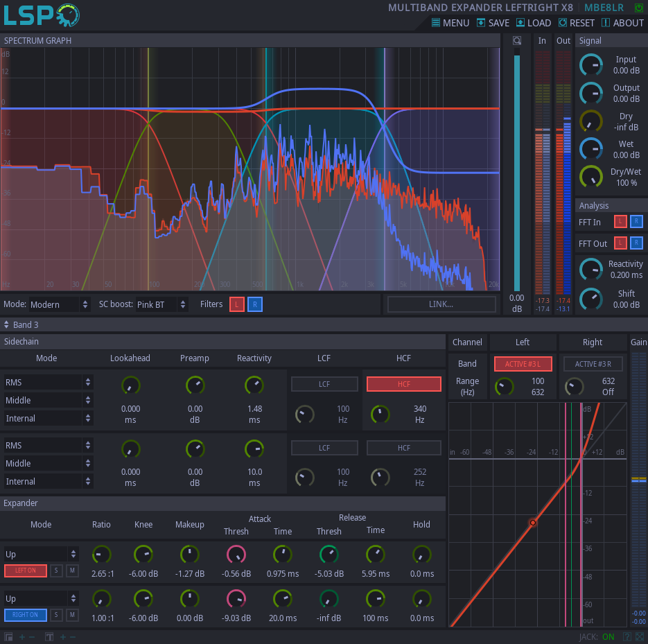648x644 pixels.
Task: Open the ABOUT info icon
Action: click(606, 23)
